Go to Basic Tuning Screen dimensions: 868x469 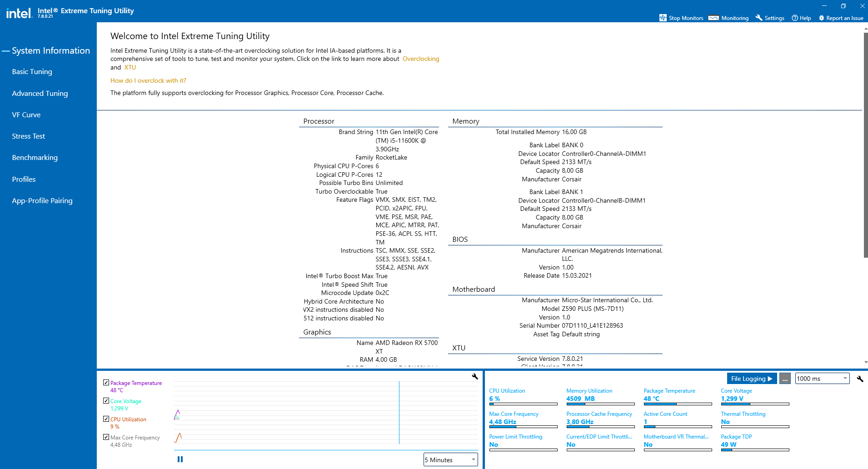pyautogui.click(x=32, y=72)
